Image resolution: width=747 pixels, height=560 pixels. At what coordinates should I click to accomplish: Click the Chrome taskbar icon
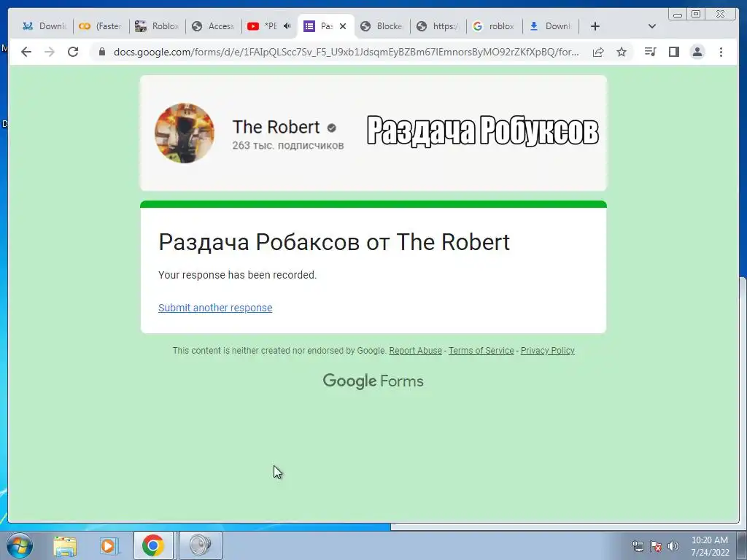[153, 545]
